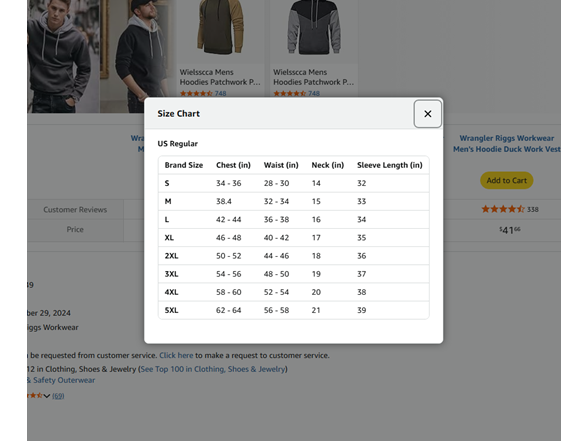The width and height of the screenshot is (588, 441).
Task: Click the Add to Cart button
Action: point(507,180)
